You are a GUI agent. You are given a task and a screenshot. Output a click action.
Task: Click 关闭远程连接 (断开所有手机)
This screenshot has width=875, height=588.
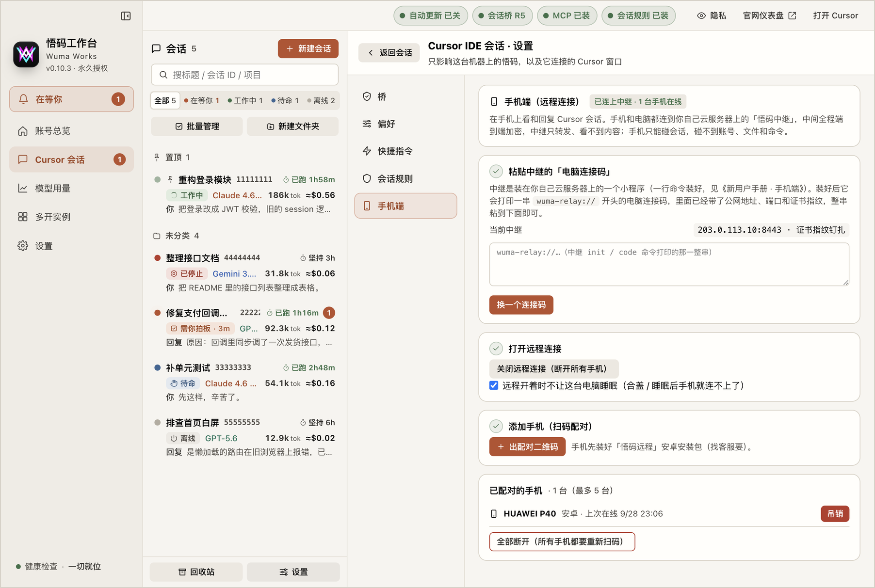coord(553,369)
